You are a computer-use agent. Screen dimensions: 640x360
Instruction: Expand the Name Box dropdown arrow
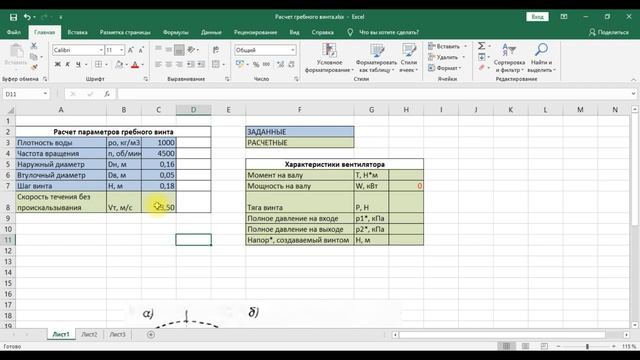[x=45, y=94]
